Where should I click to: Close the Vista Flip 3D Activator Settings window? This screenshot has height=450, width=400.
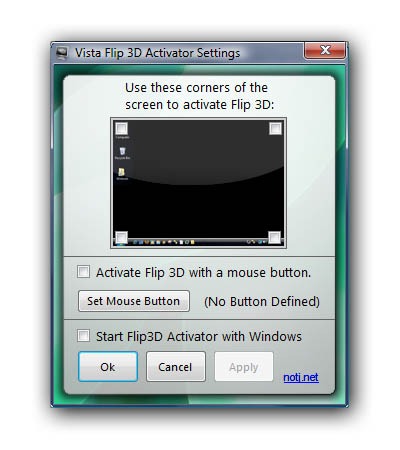tap(325, 50)
